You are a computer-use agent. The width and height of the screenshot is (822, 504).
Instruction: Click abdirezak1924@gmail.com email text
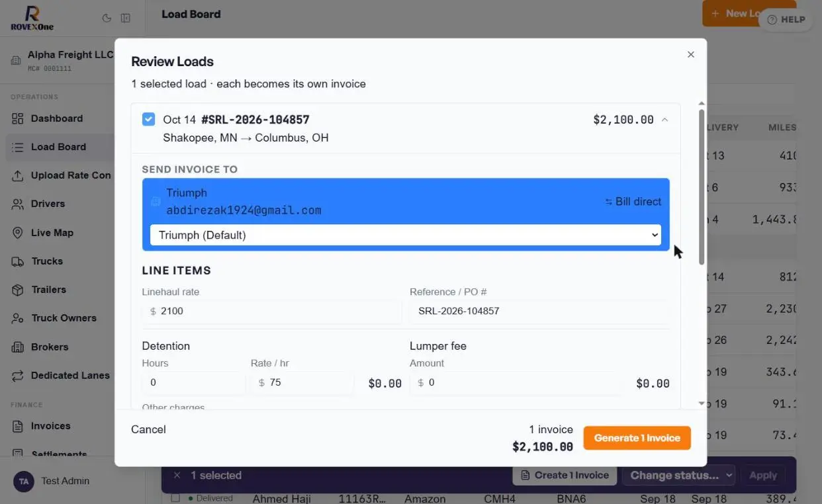coord(244,210)
